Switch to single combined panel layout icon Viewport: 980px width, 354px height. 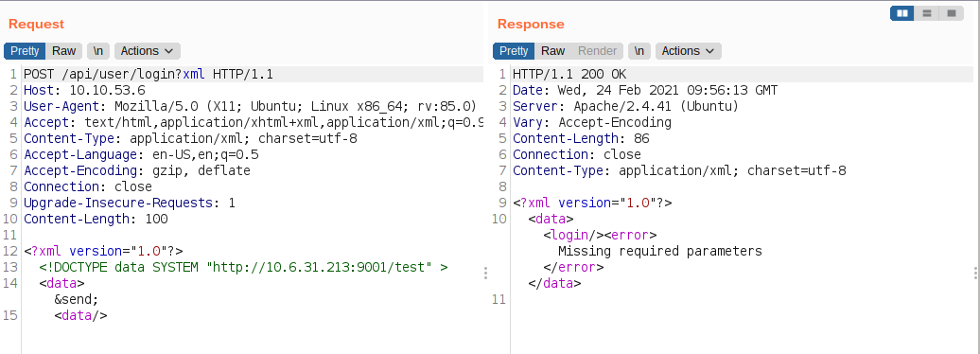(952, 13)
